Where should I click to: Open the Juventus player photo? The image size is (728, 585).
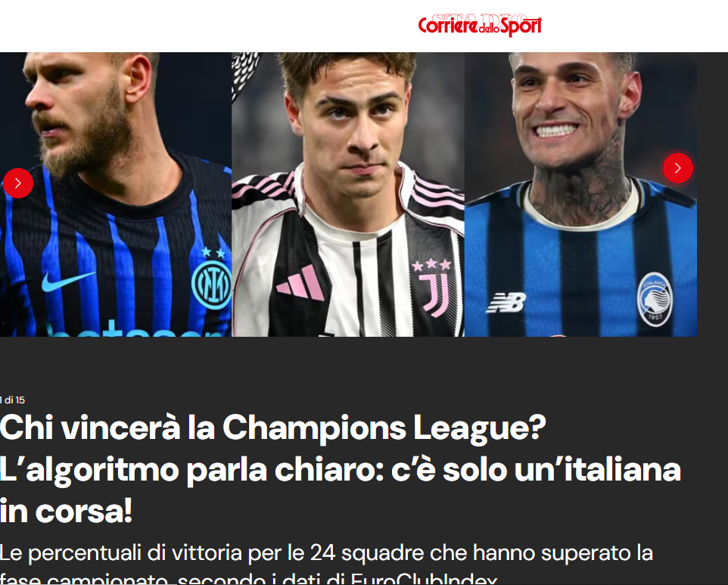(x=348, y=194)
